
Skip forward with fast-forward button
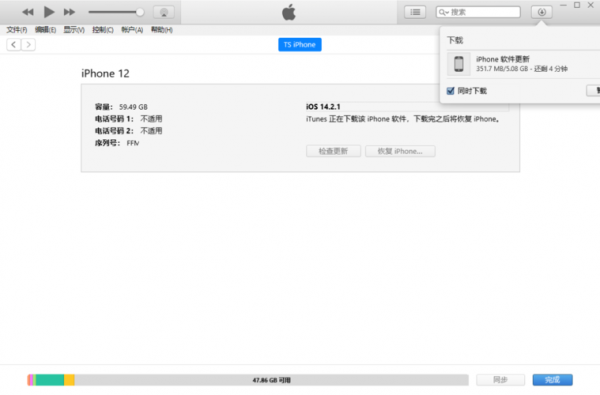pos(69,12)
